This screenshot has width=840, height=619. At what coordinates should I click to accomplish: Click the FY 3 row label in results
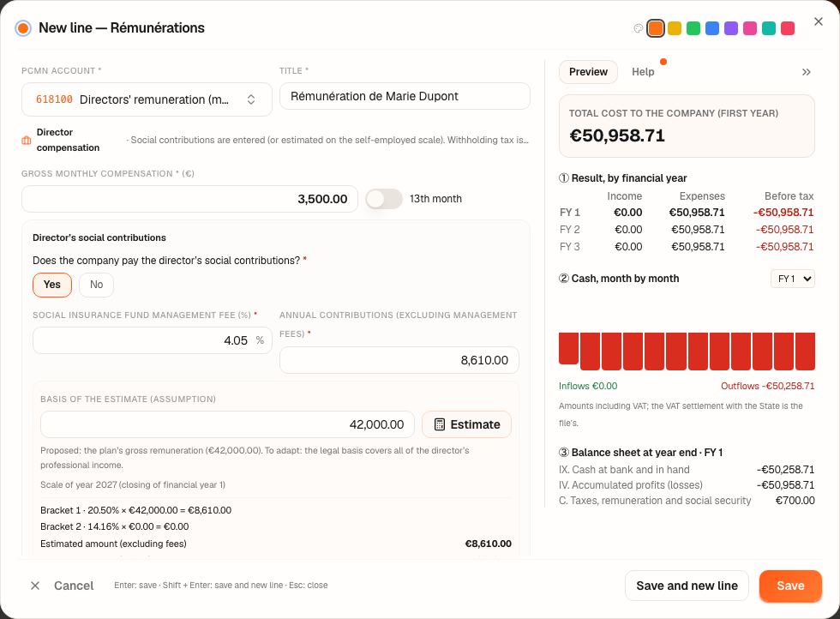tap(569, 247)
